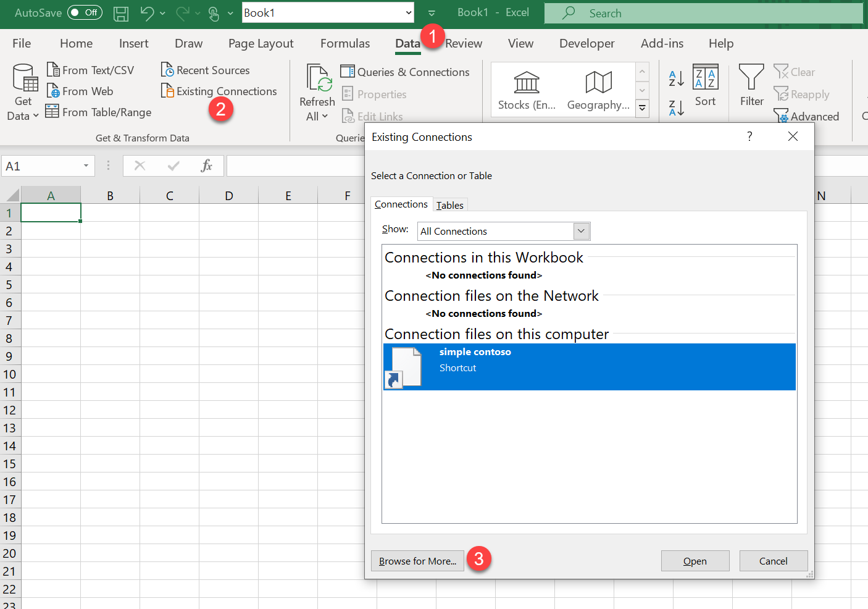Screen dimensions: 868x609
Task: Click the Insert Function fx icon
Action: tap(206, 166)
